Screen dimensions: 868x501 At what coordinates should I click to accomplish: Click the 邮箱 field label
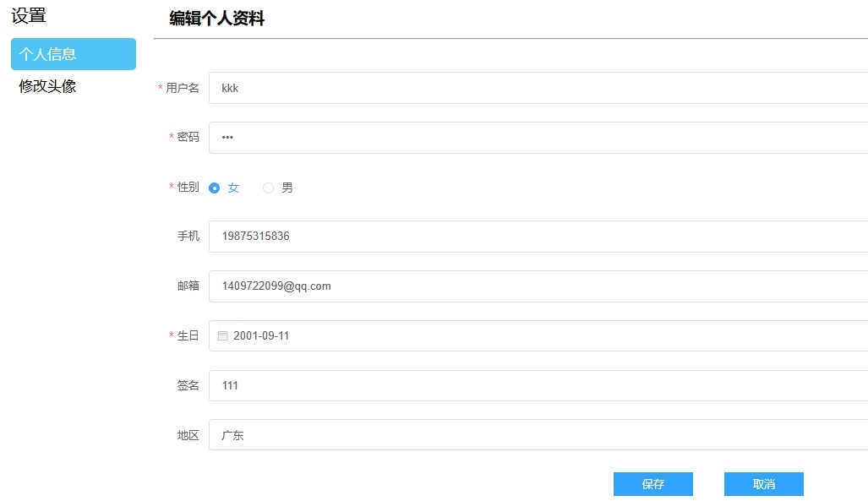click(x=188, y=286)
